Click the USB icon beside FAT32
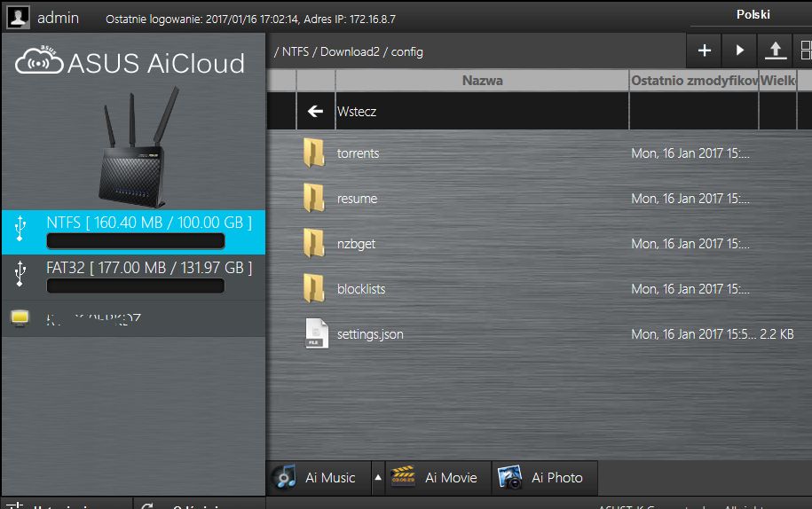Viewport: 812px width, 509px height. (x=20, y=274)
